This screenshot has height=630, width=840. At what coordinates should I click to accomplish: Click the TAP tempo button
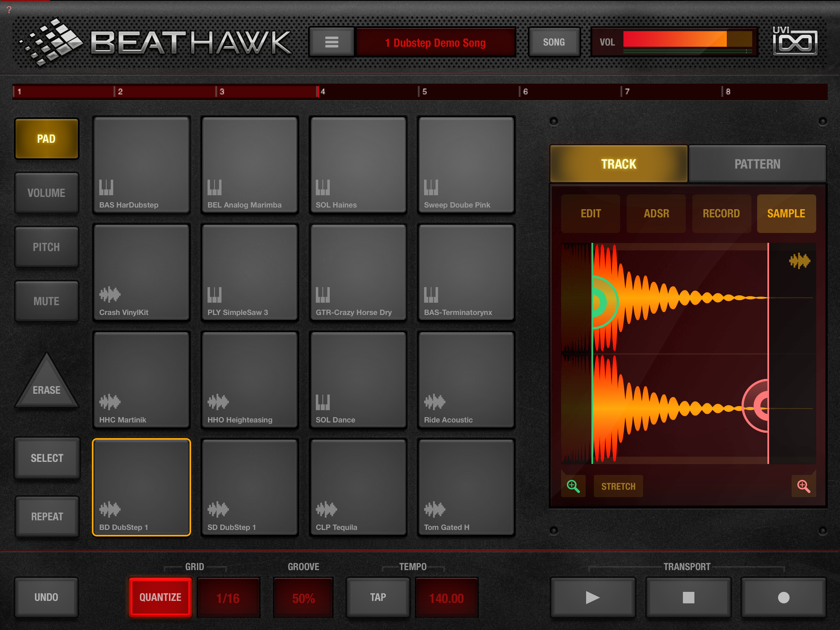(x=378, y=597)
